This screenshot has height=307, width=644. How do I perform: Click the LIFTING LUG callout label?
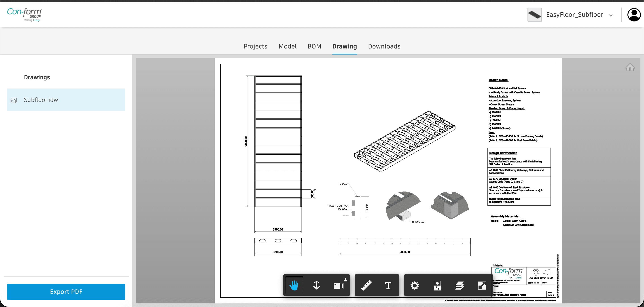[x=418, y=222]
